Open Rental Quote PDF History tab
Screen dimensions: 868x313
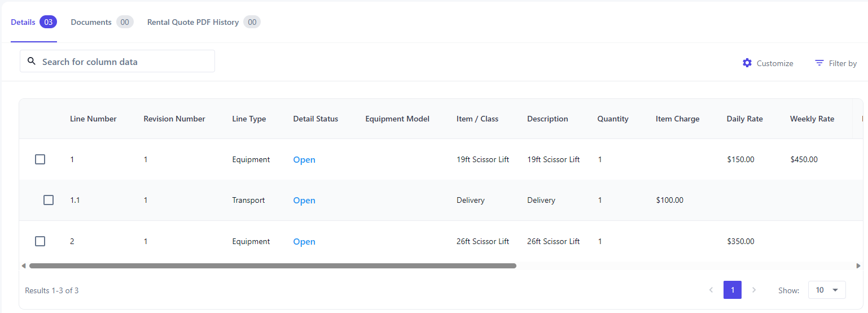tap(193, 22)
